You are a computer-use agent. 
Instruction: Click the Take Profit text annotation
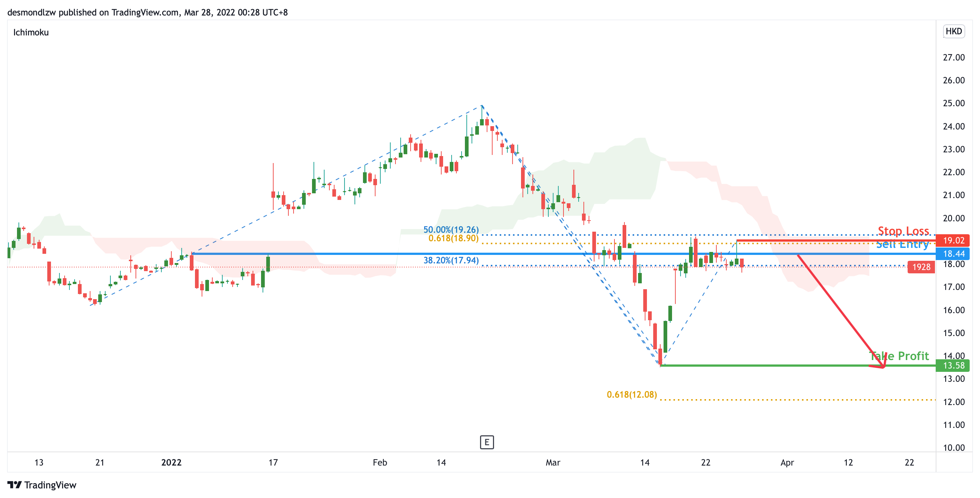[x=899, y=356]
